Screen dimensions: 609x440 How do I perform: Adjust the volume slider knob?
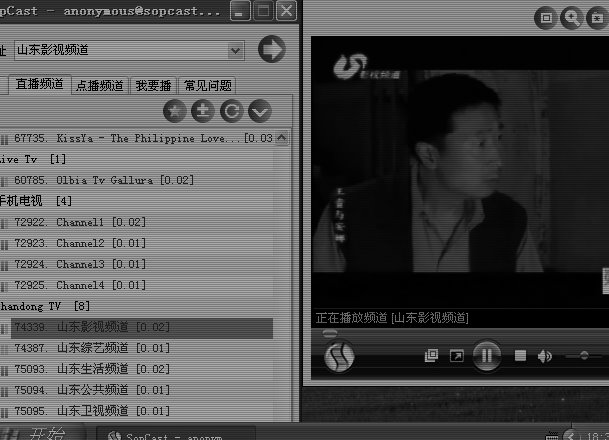point(584,355)
